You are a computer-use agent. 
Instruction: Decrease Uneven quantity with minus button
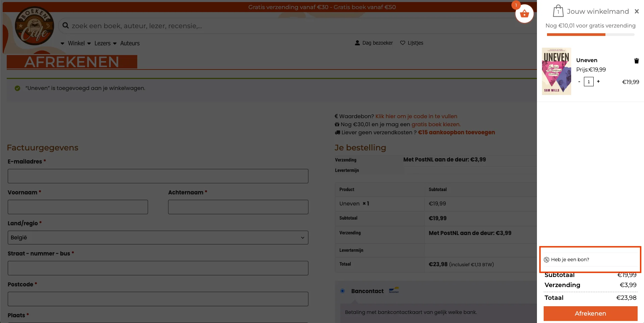tap(579, 82)
